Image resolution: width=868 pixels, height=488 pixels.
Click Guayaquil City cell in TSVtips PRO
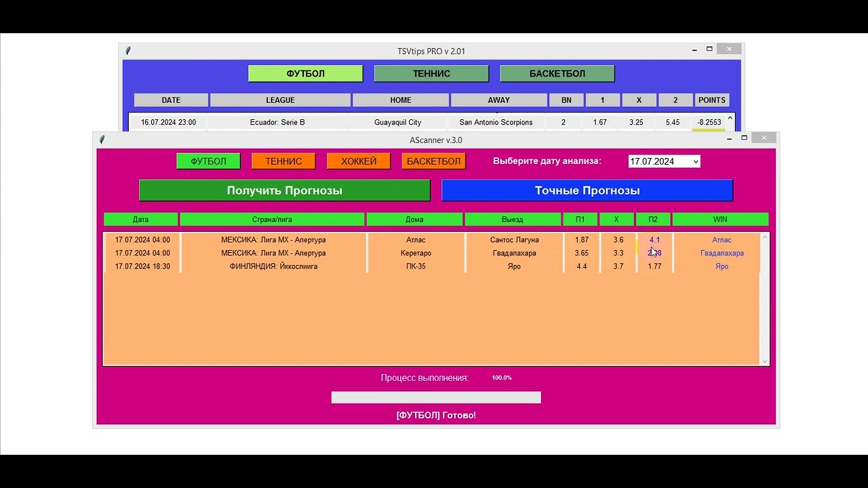pyautogui.click(x=397, y=123)
